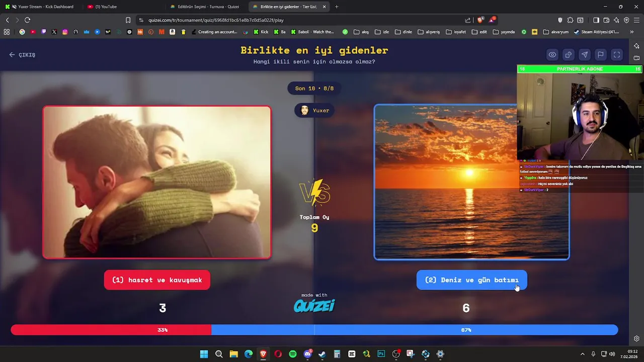Screen dimensions: 644x362
Task: Close the Birlikte en iyi gidenler tab
Action: coord(324,7)
